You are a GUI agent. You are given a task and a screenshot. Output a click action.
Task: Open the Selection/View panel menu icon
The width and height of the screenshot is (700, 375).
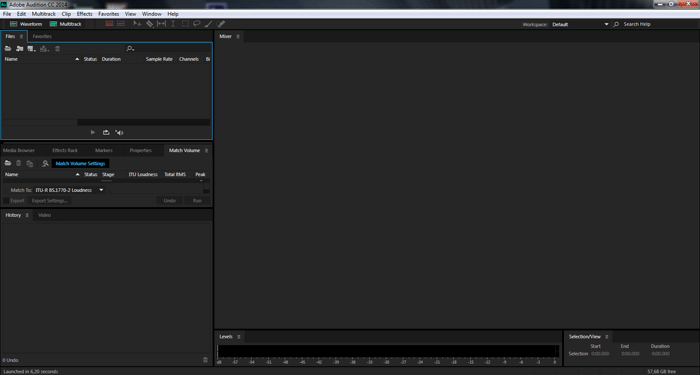(607, 337)
